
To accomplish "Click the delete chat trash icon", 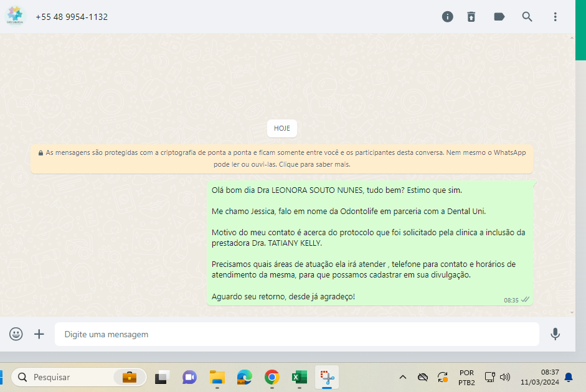I will tap(471, 17).
